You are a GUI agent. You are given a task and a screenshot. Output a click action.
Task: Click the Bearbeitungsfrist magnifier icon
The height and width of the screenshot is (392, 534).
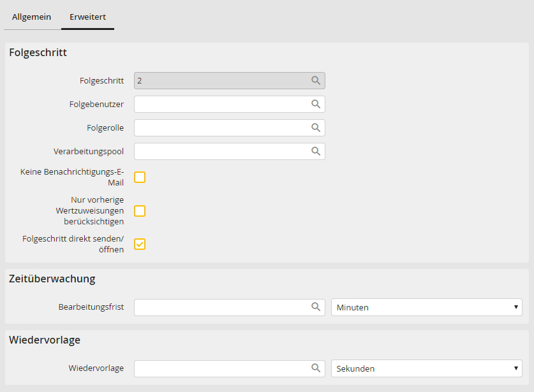pos(315,307)
